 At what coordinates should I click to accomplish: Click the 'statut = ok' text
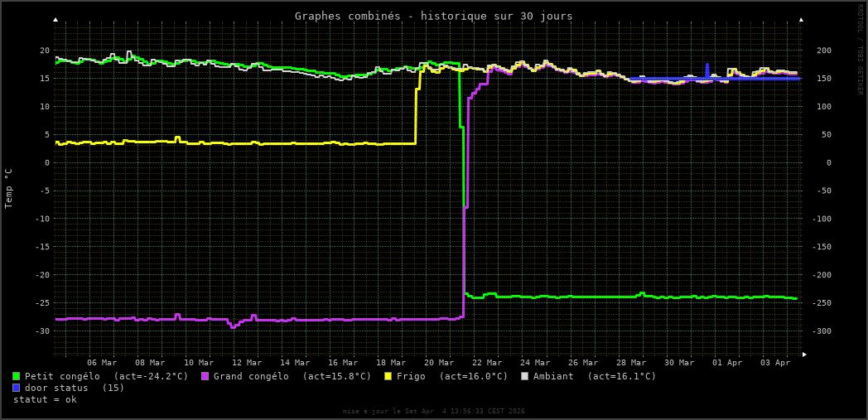[45, 399]
